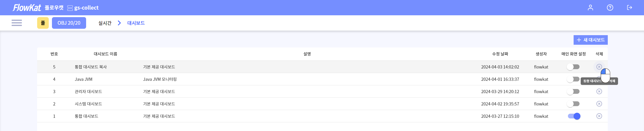This screenshot has width=644, height=131.
Task: Create a new dashboard with 새 대시보드
Action: tap(590, 40)
